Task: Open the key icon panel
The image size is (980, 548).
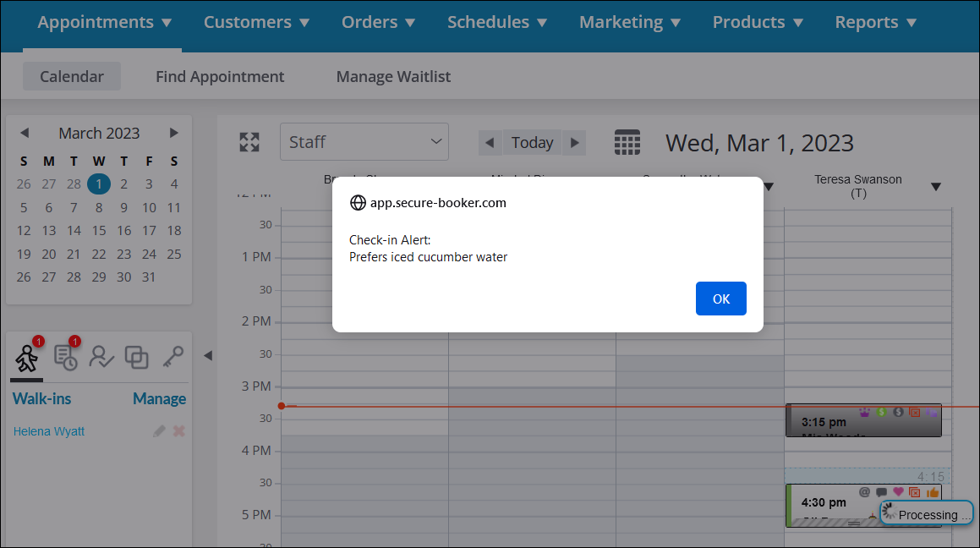Action: pos(173,357)
